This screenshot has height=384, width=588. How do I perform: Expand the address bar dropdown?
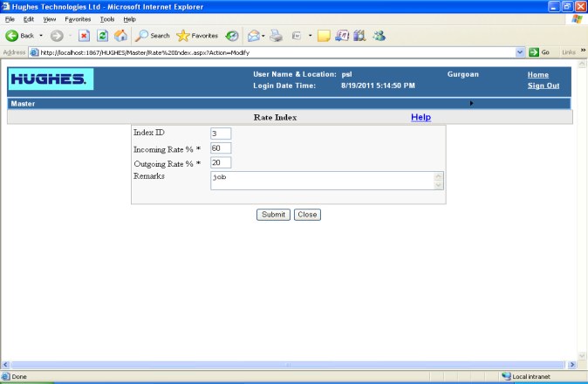tap(520, 52)
